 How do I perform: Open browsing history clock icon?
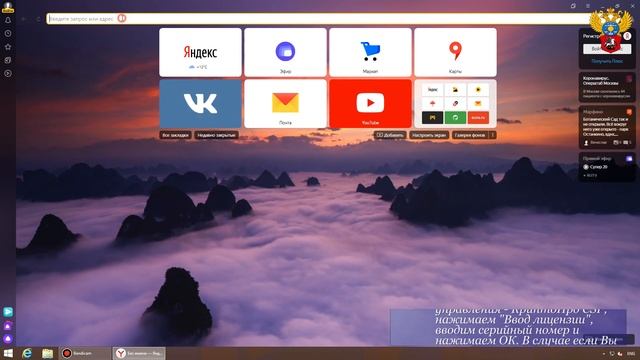point(8,33)
